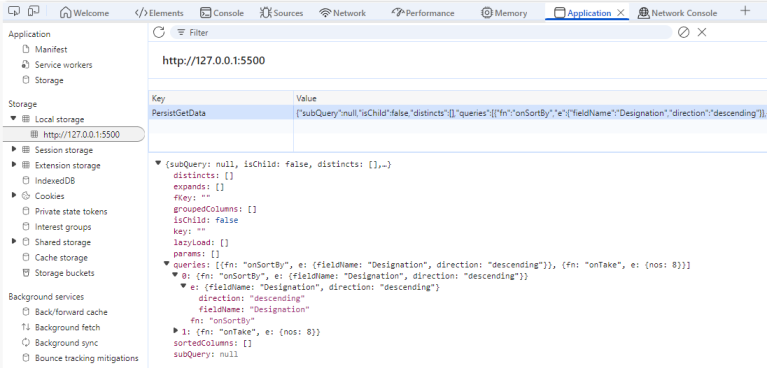
Task: Open Storage item under Application
Action: pos(49,80)
